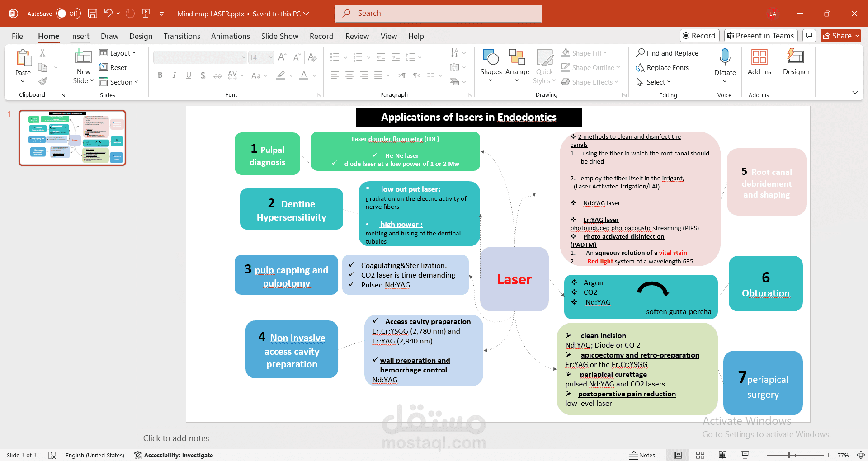Open the Design tab
The width and height of the screenshot is (868, 461).
(141, 36)
